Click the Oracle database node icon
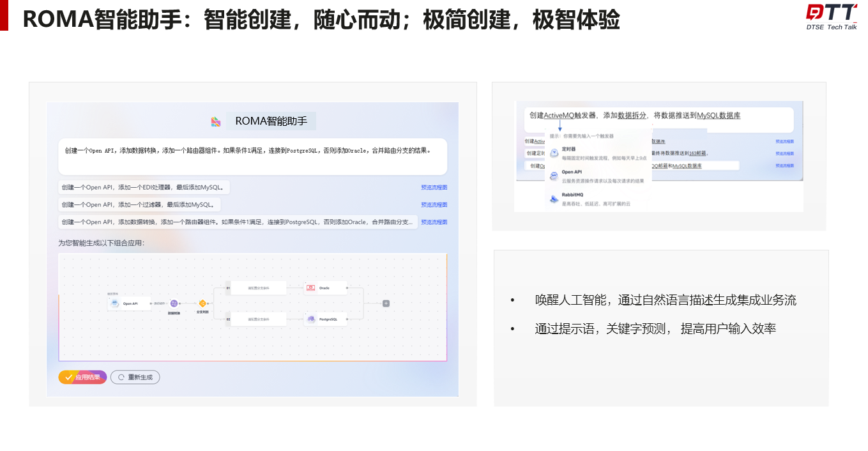The height and width of the screenshot is (451, 868). [310, 287]
